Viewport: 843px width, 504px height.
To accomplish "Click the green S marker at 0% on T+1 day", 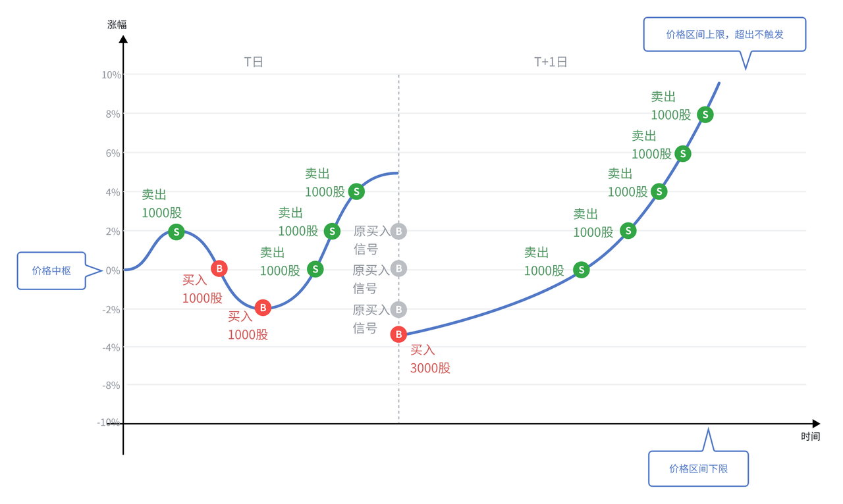I will 581,270.
